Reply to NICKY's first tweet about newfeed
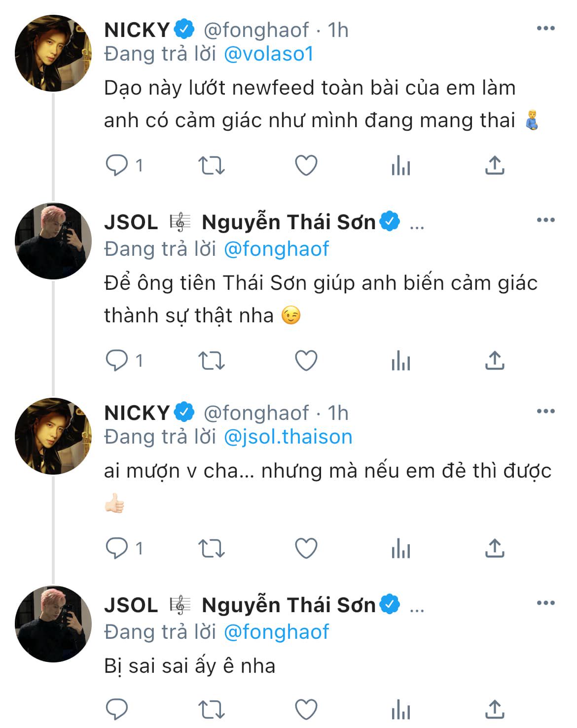 [117, 165]
